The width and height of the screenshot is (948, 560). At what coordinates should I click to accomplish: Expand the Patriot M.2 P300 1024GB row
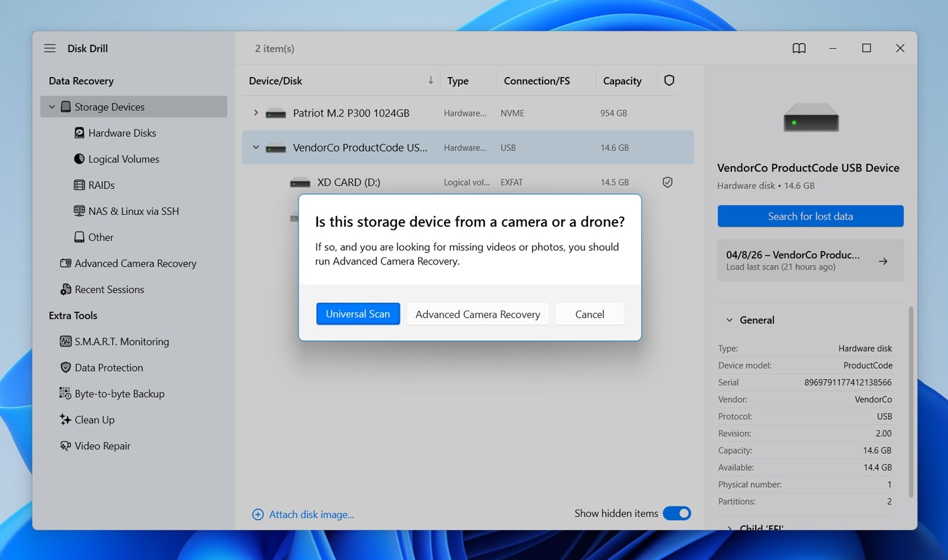256,113
